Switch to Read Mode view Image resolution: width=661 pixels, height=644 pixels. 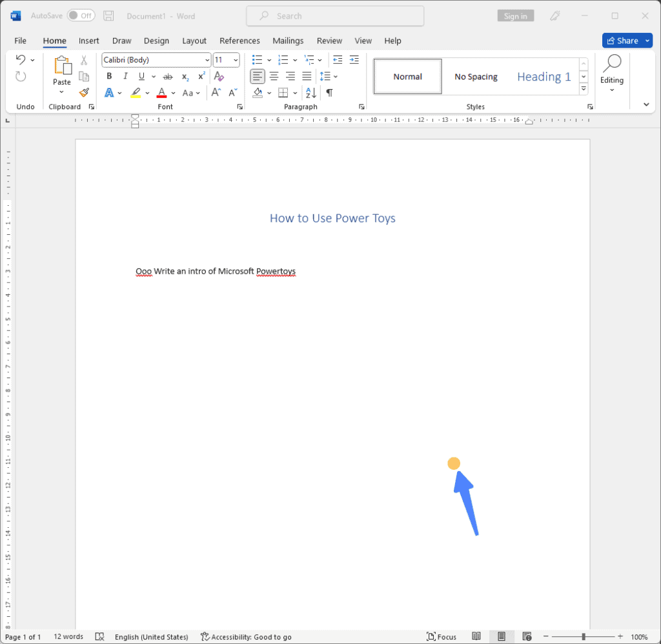coord(476,636)
